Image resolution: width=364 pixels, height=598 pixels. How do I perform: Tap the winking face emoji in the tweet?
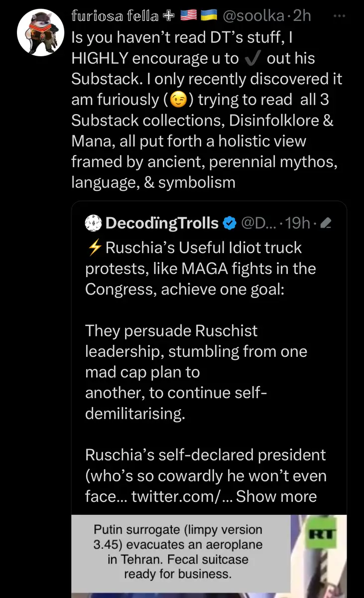[178, 100]
